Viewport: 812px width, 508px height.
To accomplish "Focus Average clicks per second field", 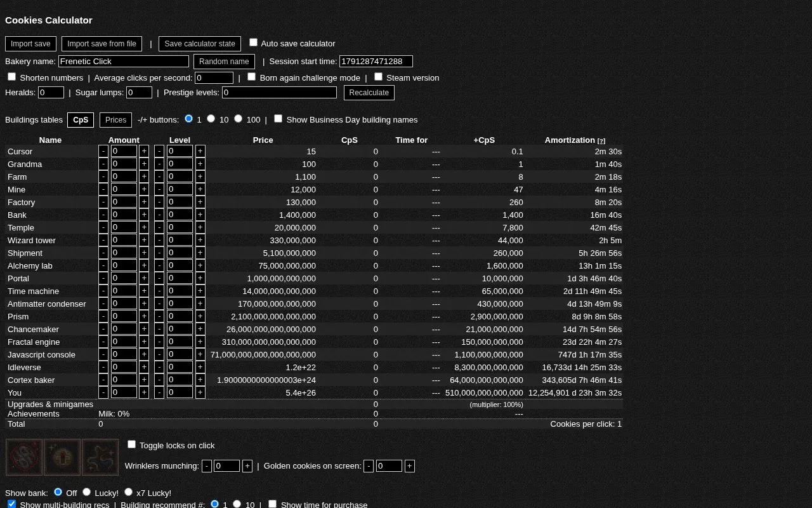I will [x=214, y=78].
